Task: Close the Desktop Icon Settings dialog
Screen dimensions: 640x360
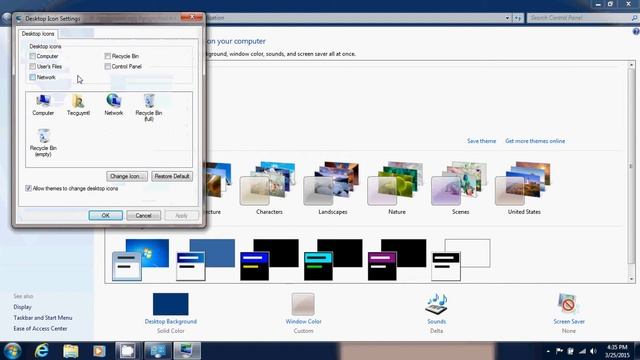Action: click(x=191, y=17)
